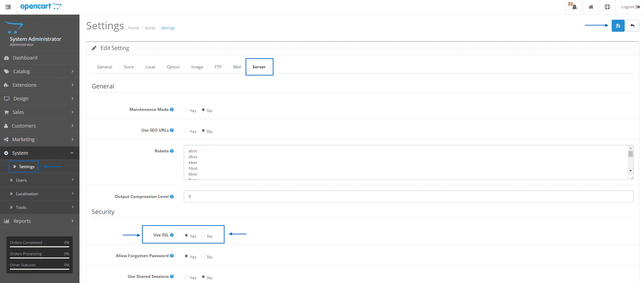Expand the Localisation submenu
Viewport: 644px width, 283px height.
point(40,194)
